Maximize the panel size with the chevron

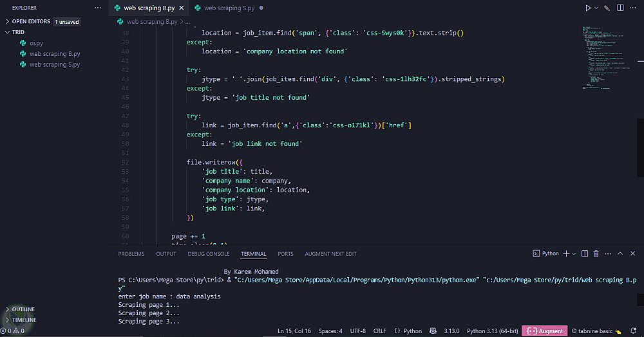[x=621, y=254]
